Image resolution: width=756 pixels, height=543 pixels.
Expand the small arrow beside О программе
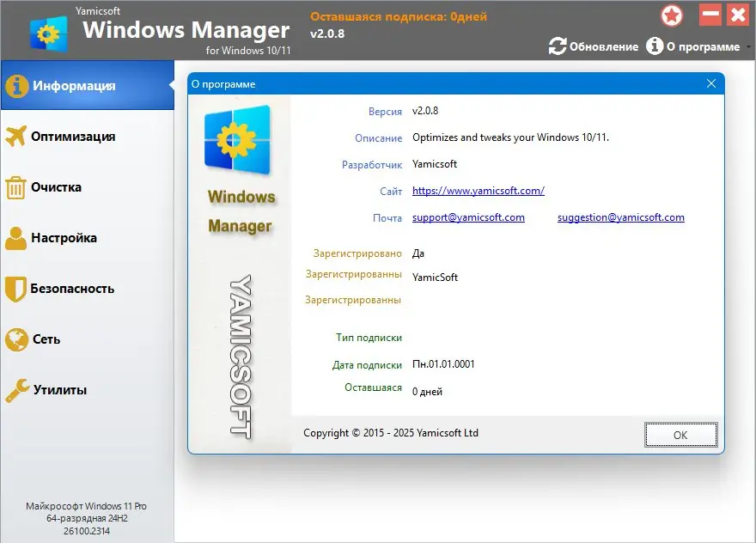(x=748, y=46)
